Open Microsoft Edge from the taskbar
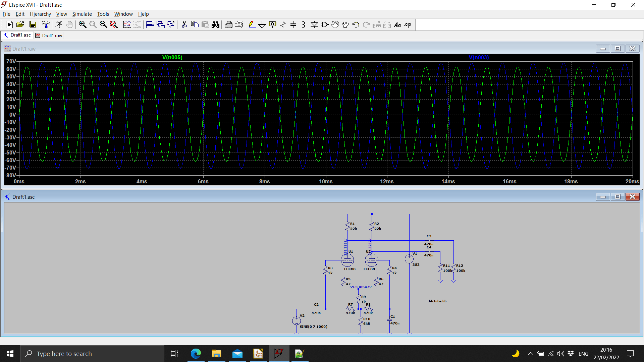 [x=196, y=354]
